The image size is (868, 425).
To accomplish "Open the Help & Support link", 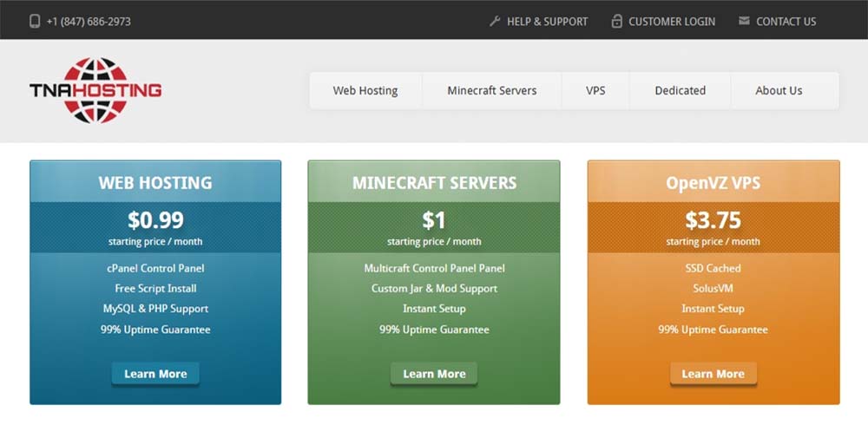I will pyautogui.click(x=548, y=22).
